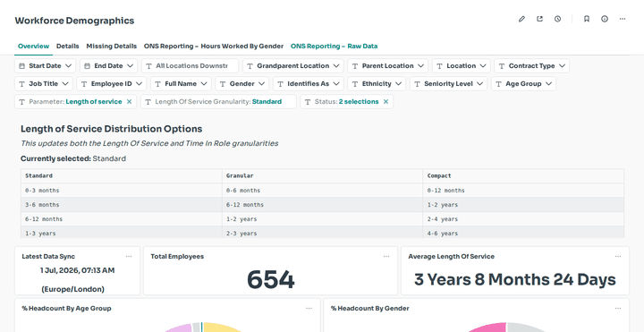The image size is (644, 332).
Task: Expand the Seniority Level dropdown
Action: [x=448, y=84]
